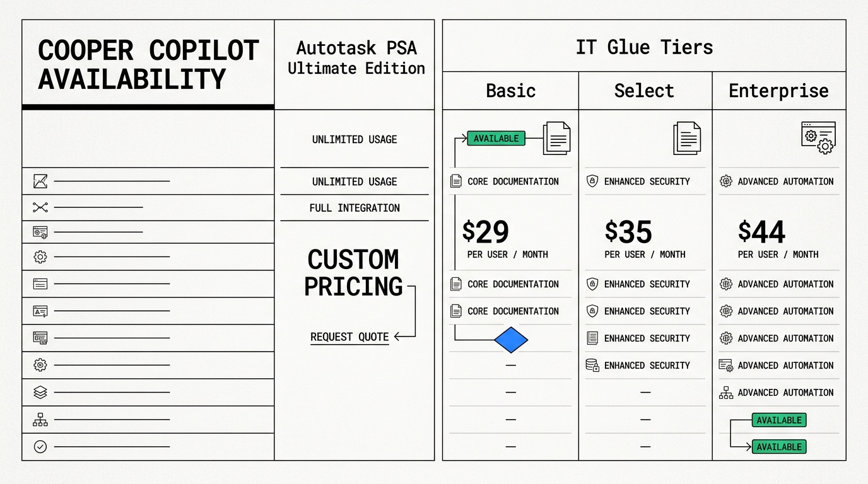Image resolution: width=868 pixels, height=484 pixels.
Task: Click the form input icon with letter A
Action: tap(40, 311)
